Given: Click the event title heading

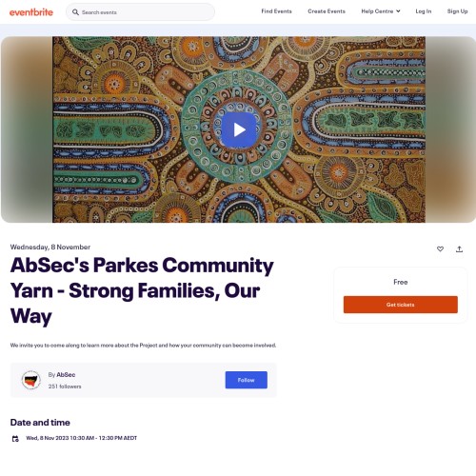Looking at the screenshot, I should (142, 290).
